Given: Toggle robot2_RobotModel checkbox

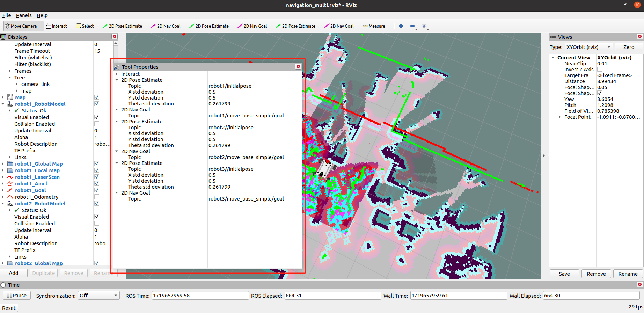Looking at the screenshot, I should pyautogui.click(x=97, y=203).
